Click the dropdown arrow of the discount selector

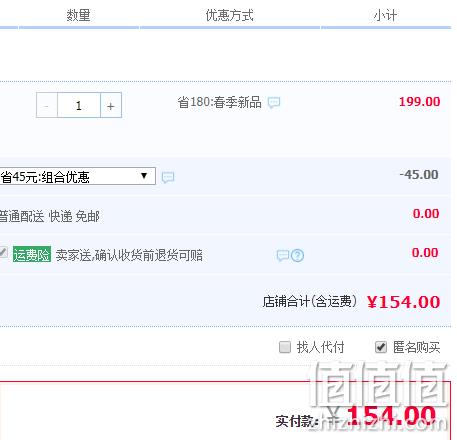(x=144, y=176)
